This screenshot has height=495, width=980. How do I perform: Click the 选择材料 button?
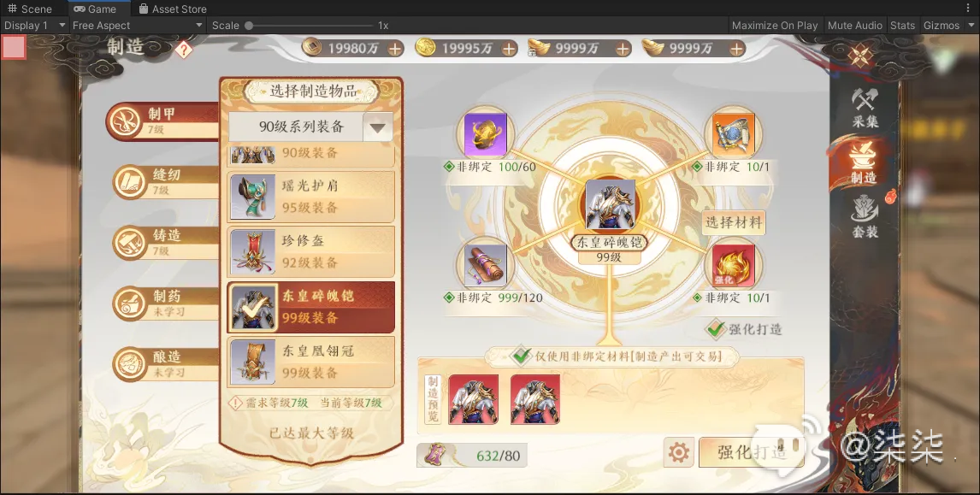coord(734,222)
